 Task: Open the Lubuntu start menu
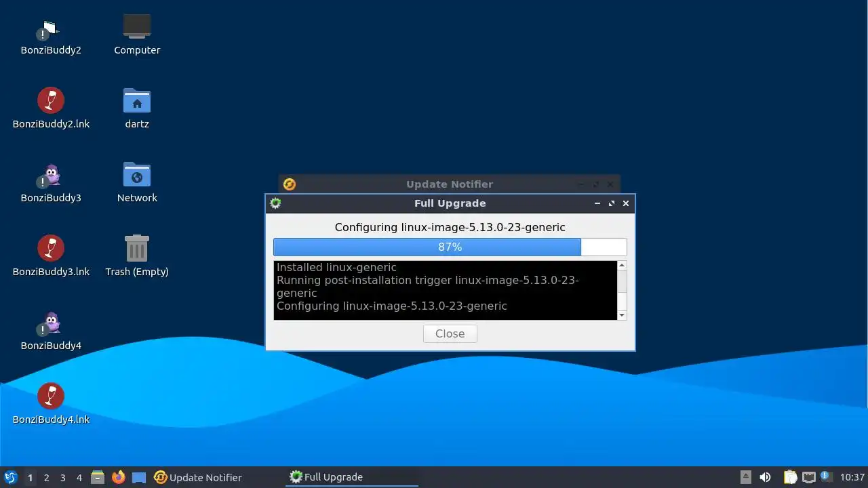coord(10,477)
